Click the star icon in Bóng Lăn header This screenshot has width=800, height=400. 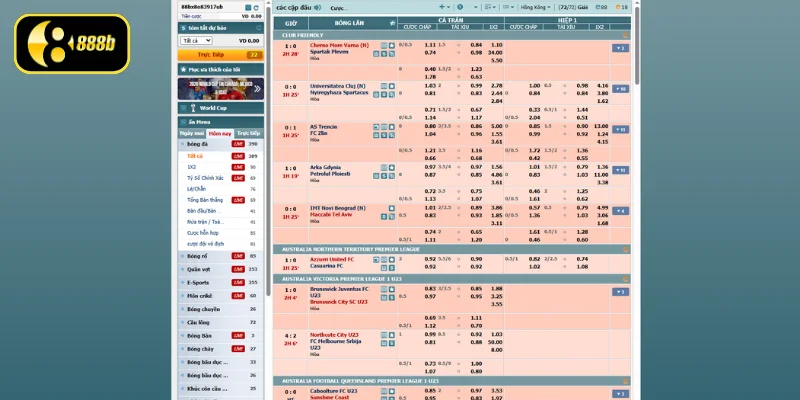392,23
